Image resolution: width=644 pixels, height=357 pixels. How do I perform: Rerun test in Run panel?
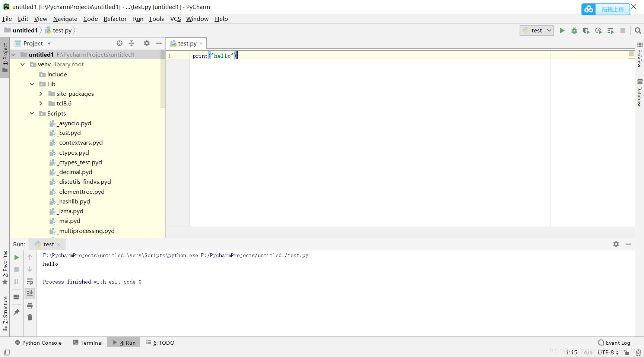coord(16,258)
